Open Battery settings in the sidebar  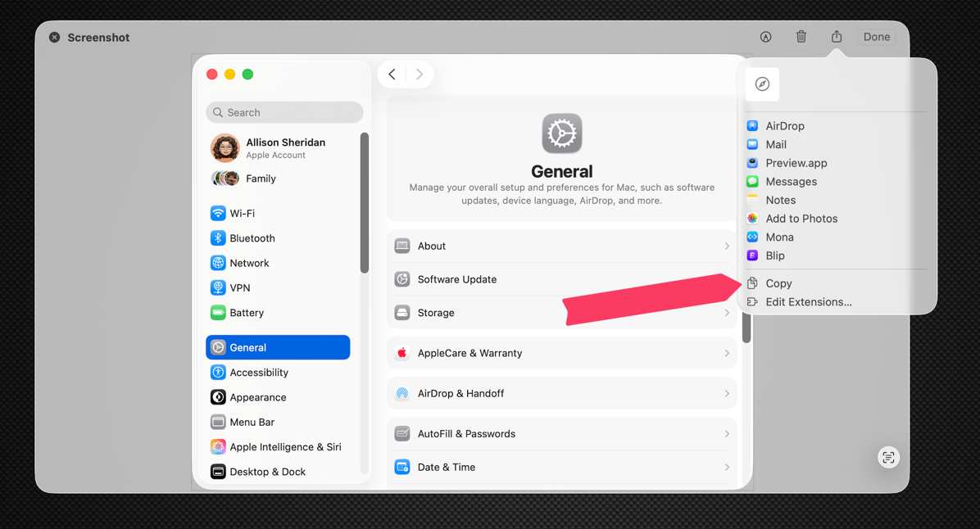coord(245,313)
